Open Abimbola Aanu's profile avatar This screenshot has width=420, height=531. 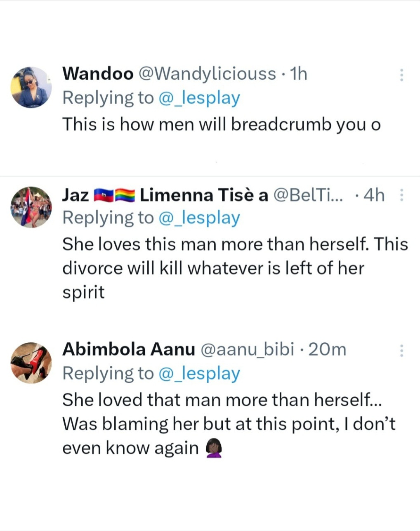pyautogui.click(x=31, y=363)
